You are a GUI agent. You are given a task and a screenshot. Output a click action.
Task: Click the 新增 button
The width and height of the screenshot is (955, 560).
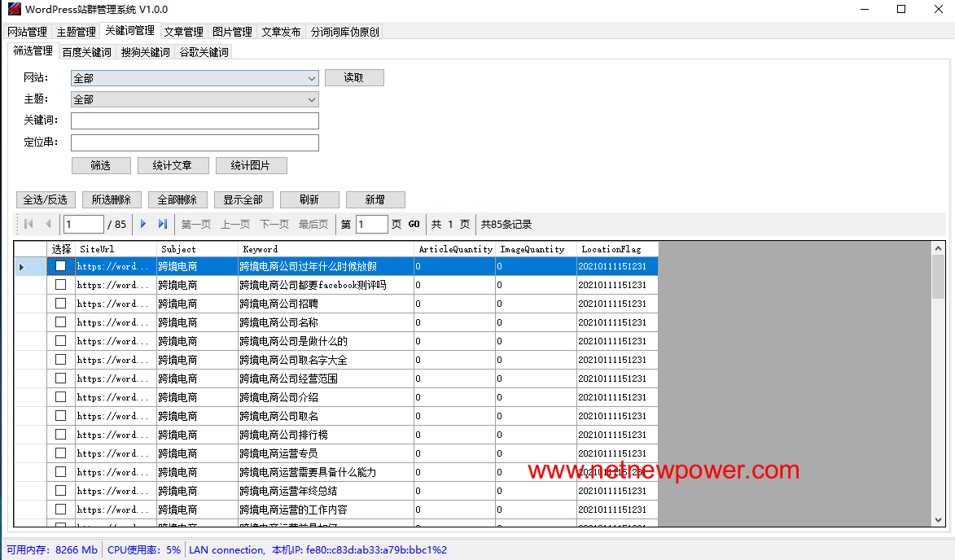(375, 199)
